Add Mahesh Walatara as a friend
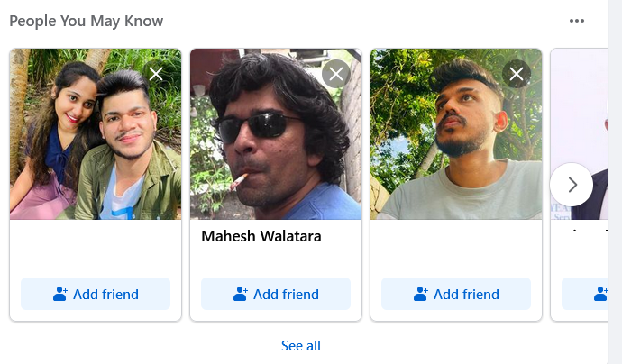Image resolution: width=622 pixels, height=364 pixels. pyautogui.click(x=276, y=294)
